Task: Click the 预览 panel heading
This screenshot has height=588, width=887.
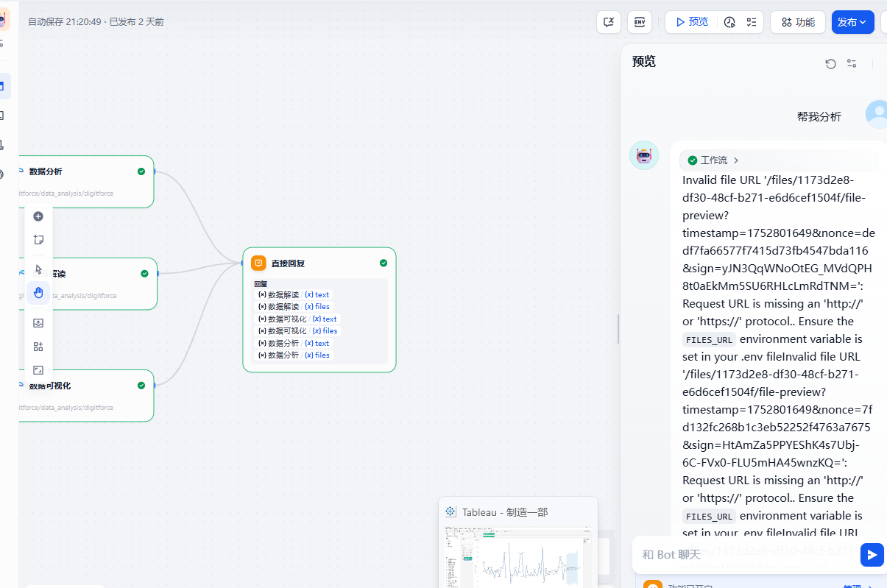Action: pyautogui.click(x=644, y=62)
